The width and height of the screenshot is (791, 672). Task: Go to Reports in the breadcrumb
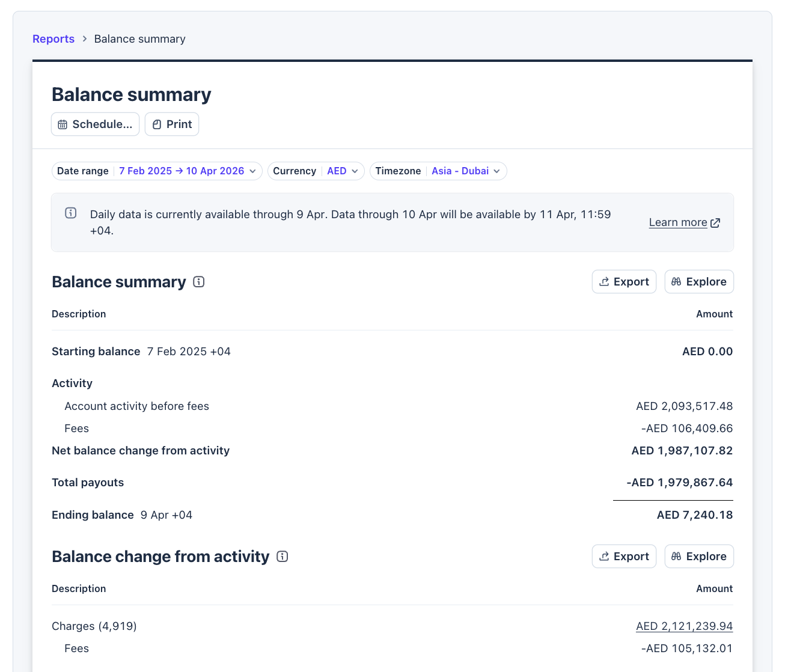tap(53, 39)
